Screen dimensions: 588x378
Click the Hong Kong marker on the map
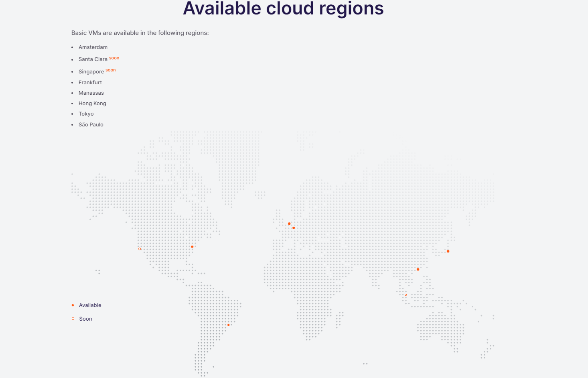click(418, 269)
